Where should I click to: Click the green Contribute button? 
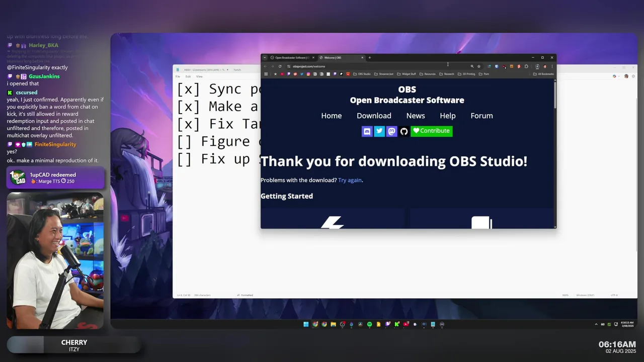pyautogui.click(x=432, y=131)
